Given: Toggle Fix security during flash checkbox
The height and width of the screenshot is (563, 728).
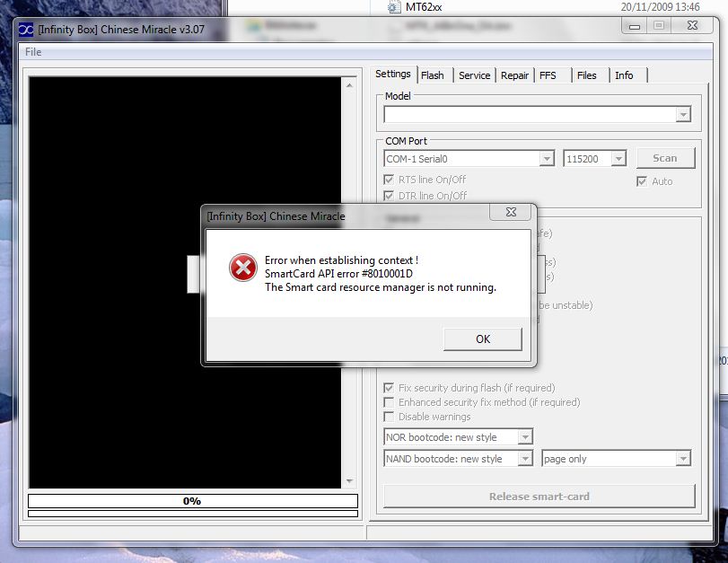Looking at the screenshot, I should 389,388.
